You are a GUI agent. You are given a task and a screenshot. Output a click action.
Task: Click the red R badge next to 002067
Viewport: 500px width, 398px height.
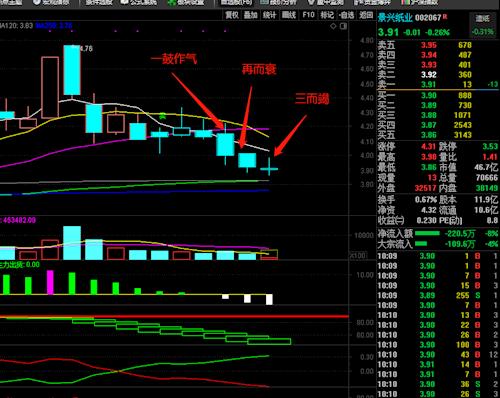point(445,17)
